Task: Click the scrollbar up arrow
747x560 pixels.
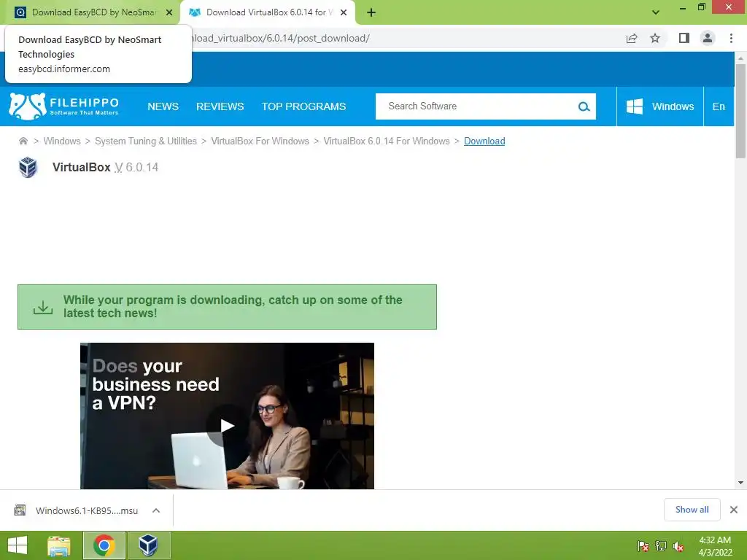Action: [x=740, y=58]
